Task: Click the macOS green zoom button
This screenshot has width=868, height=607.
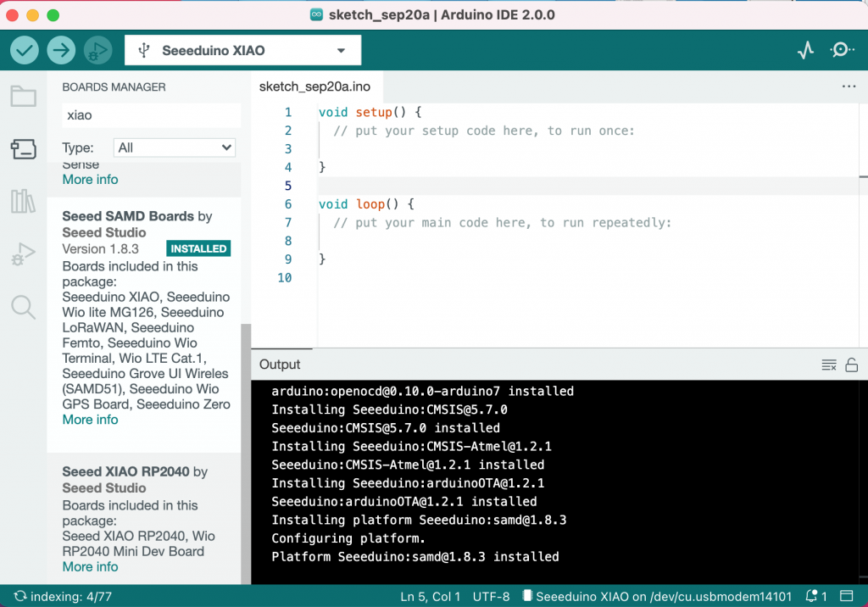Action: click(x=53, y=15)
